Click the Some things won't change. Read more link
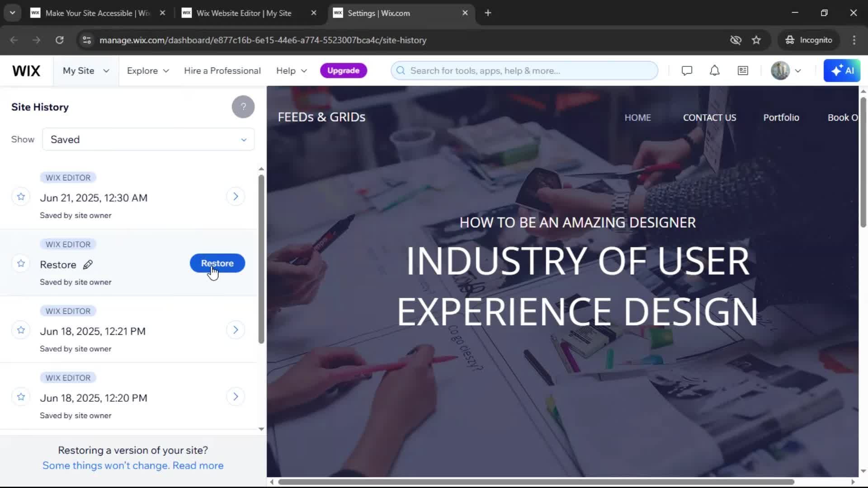Screen dimensions: 868x488 [133, 465]
